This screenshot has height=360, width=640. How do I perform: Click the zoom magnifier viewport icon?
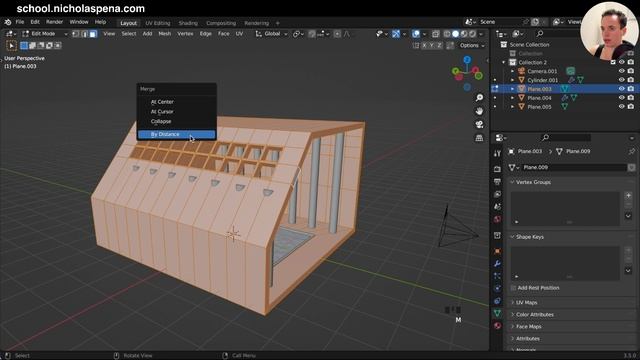pyautogui.click(x=479, y=98)
